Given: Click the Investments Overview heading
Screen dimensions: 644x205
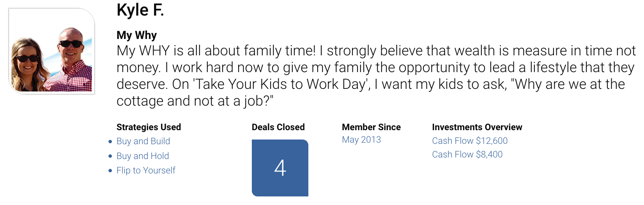Looking at the screenshot, I should pos(477,127).
